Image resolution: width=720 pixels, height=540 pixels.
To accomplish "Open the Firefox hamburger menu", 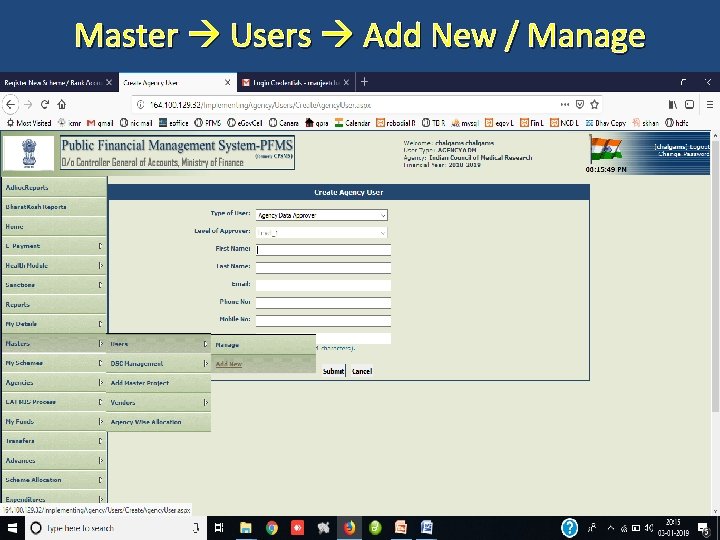I will pyautogui.click(x=709, y=105).
